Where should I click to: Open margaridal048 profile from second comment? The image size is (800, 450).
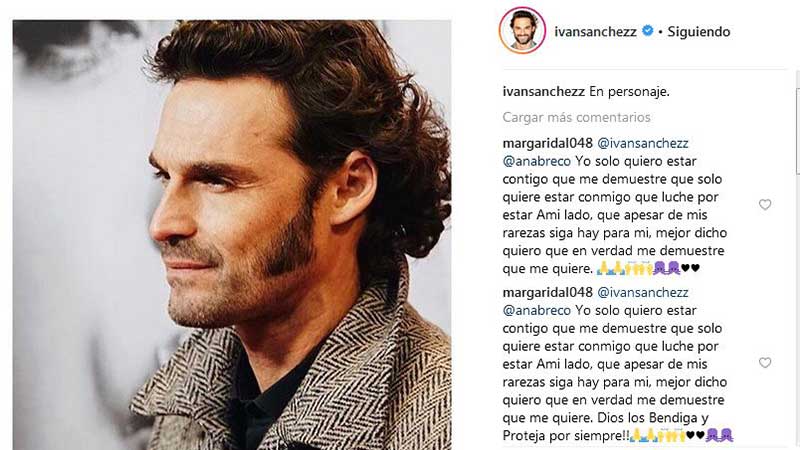click(547, 292)
